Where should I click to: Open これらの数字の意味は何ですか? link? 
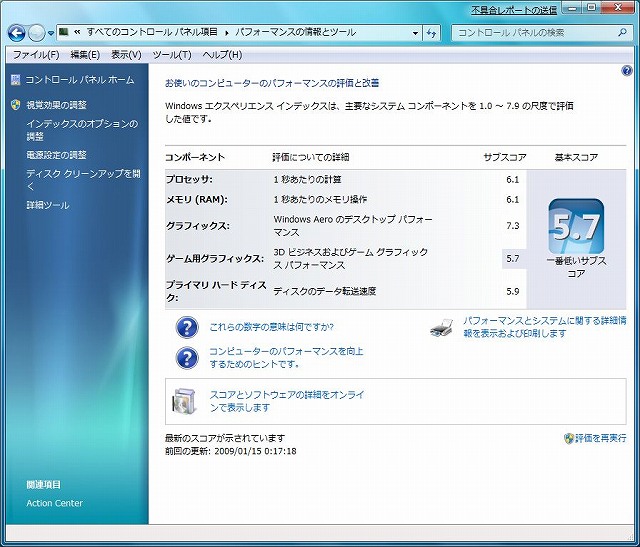pos(271,327)
